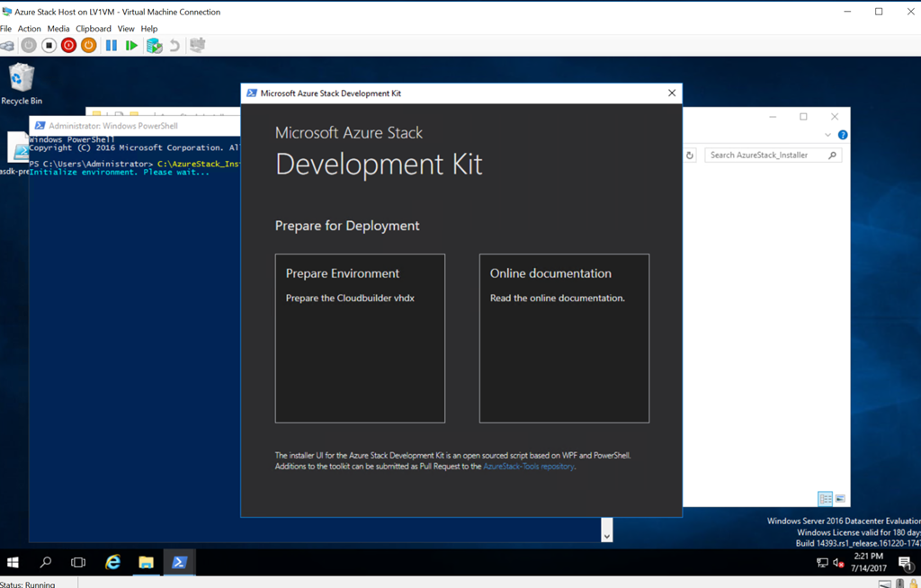Screen dimensions: 921x588
Task: Open Internet Explorer from the taskbar
Action: [x=112, y=563]
